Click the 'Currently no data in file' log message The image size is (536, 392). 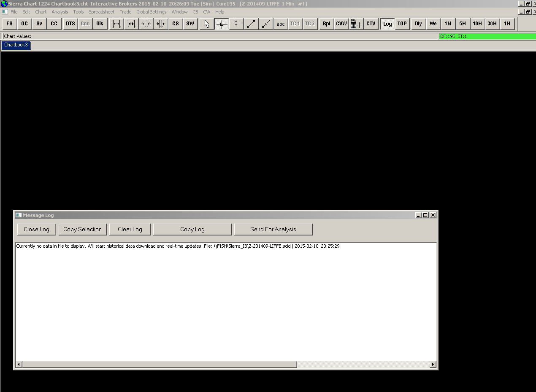coord(178,246)
